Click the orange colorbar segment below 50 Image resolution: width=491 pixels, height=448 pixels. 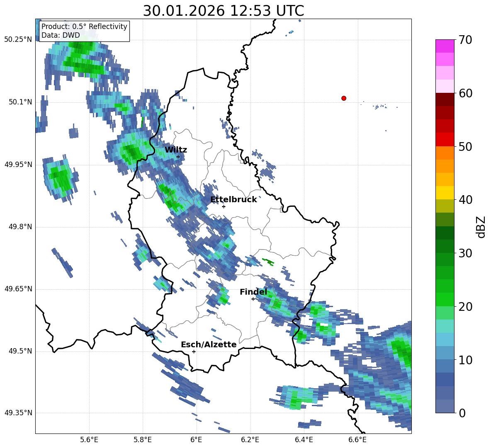445,153
